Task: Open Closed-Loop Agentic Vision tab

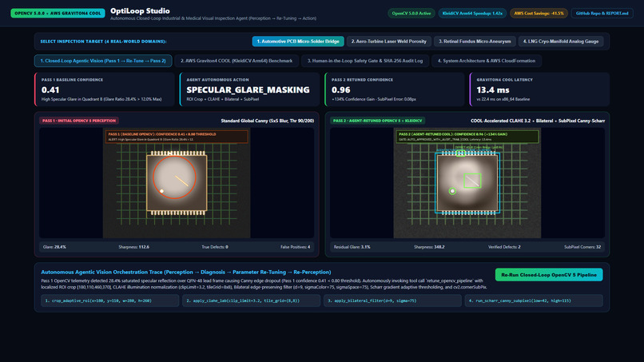Action: pos(103,61)
